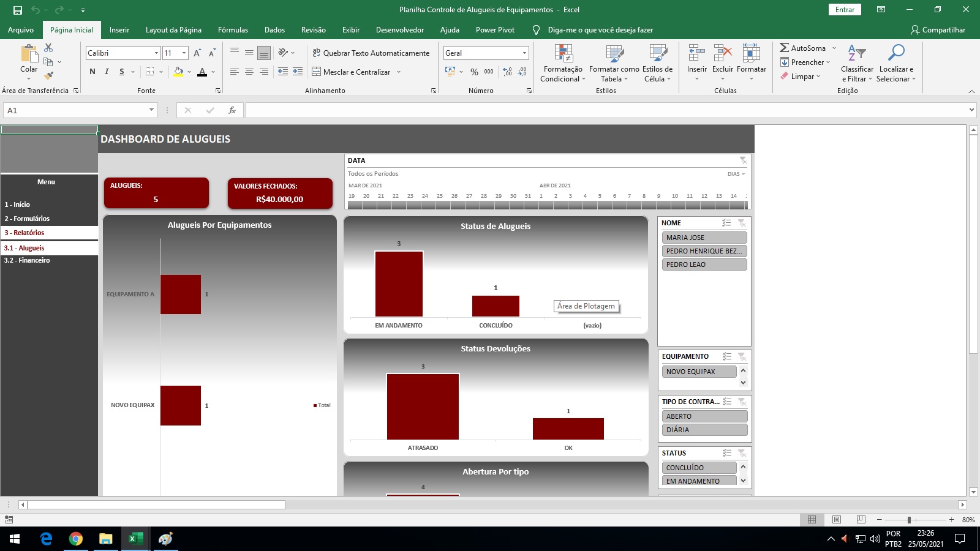
Task: Open the Windows Start menu
Action: pos(15,539)
